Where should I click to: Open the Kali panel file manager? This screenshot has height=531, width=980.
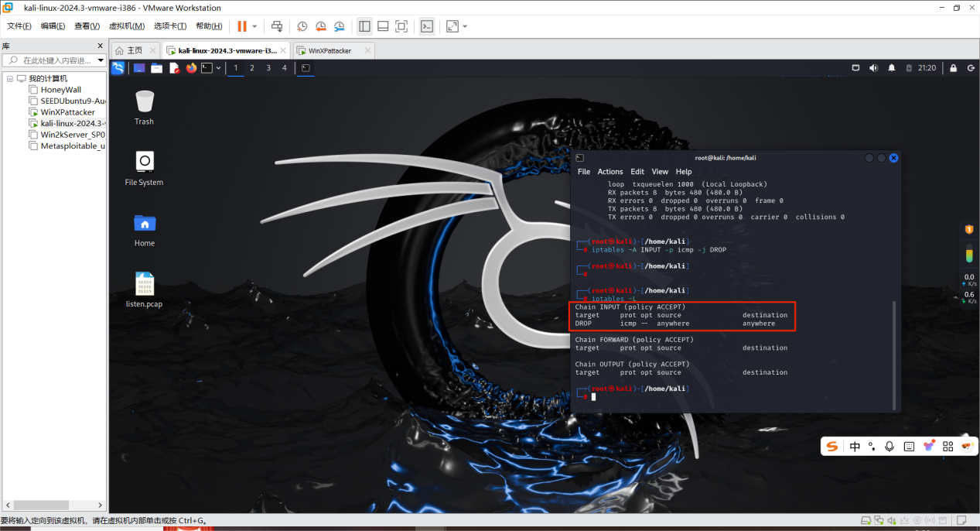click(157, 68)
